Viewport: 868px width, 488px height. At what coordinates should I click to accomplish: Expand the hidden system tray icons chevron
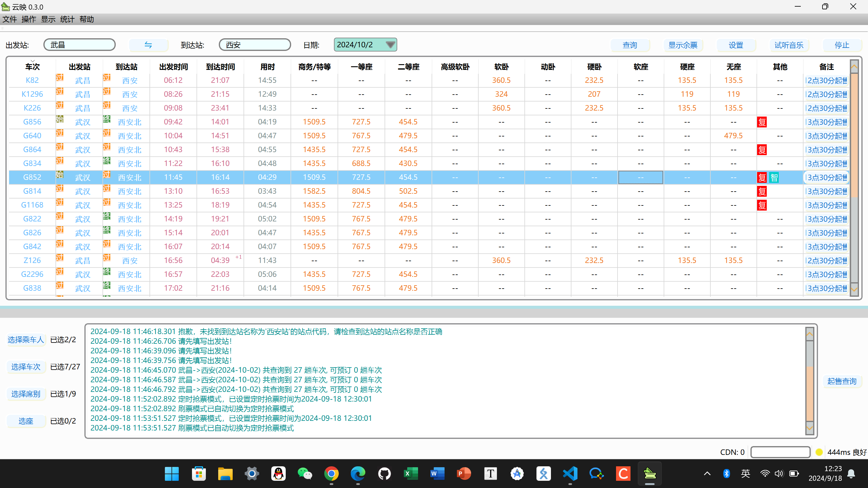(x=707, y=474)
